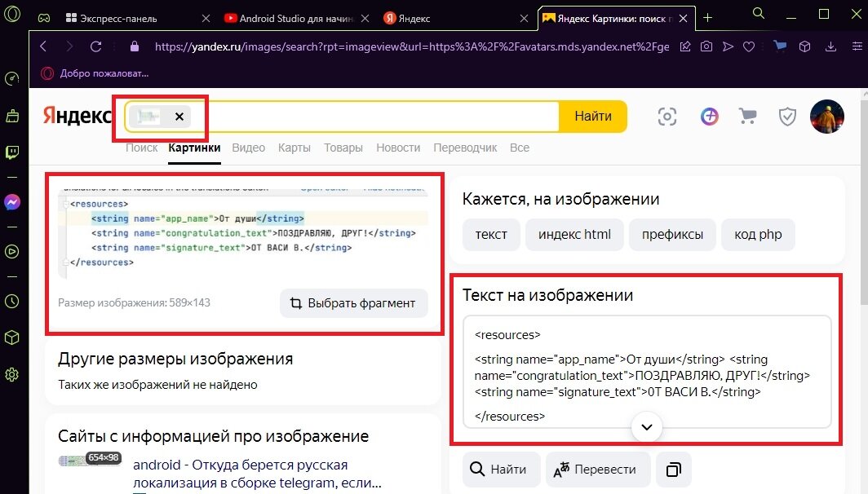Screen dimensions: 868x494
Task: Click the site security lock icon
Action: 135,46
